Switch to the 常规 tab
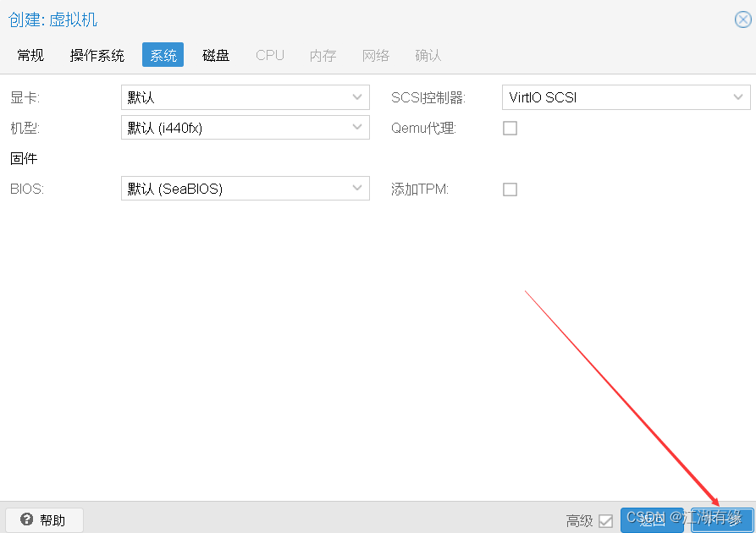This screenshot has width=756, height=533. [30, 55]
